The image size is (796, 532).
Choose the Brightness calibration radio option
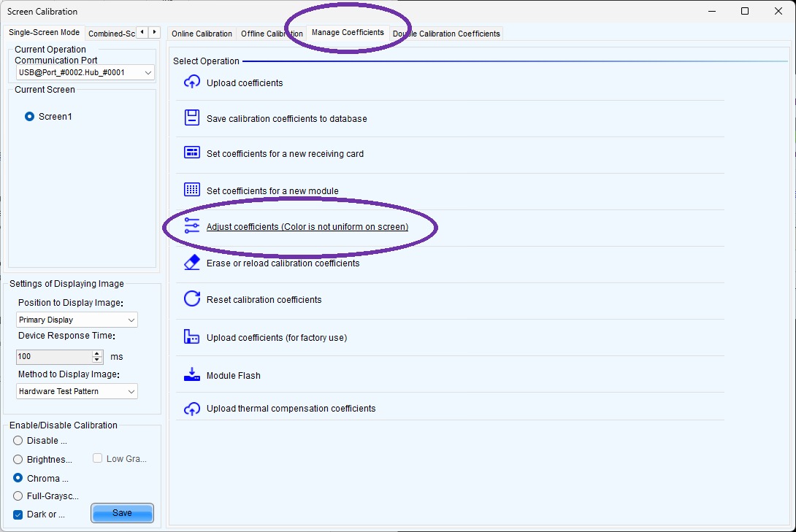click(x=18, y=460)
